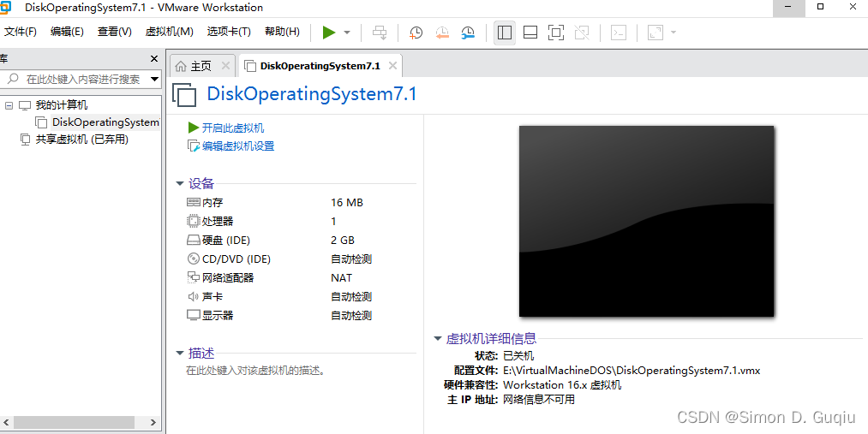Close the 主页 tab
Viewport: 868px width, 434px height.
pyautogui.click(x=225, y=66)
